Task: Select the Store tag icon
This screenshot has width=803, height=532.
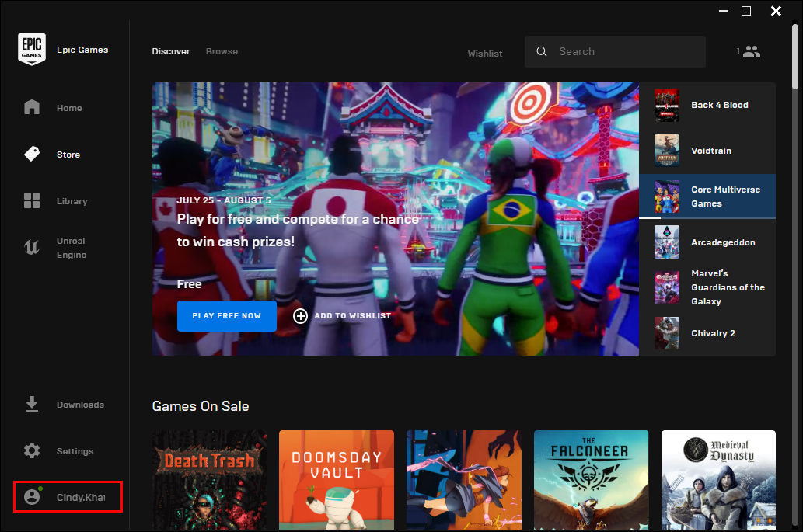Action: (32, 154)
